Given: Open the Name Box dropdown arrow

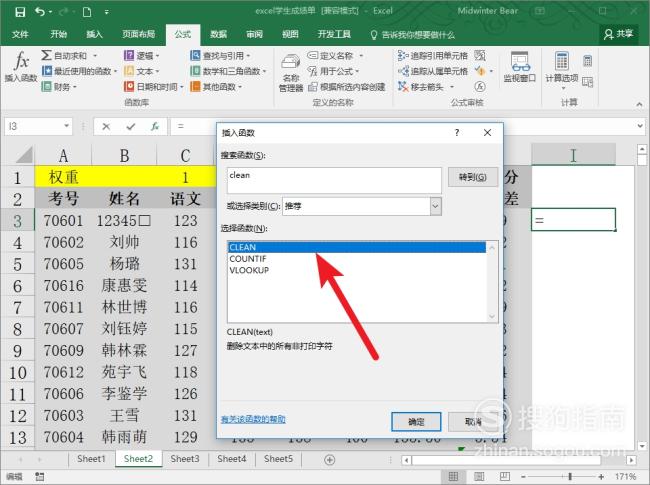Looking at the screenshot, I should coord(66,126).
